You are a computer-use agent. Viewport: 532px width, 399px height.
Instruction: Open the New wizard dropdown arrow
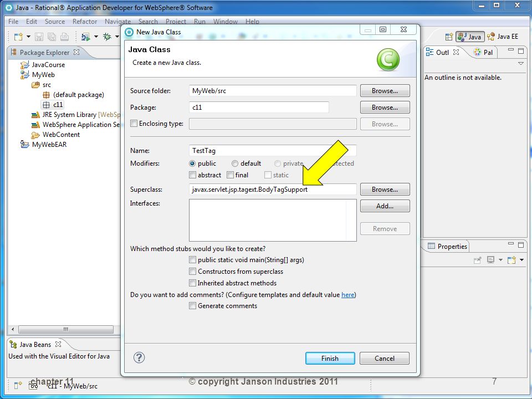pyautogui.click(x=28, y=37)
